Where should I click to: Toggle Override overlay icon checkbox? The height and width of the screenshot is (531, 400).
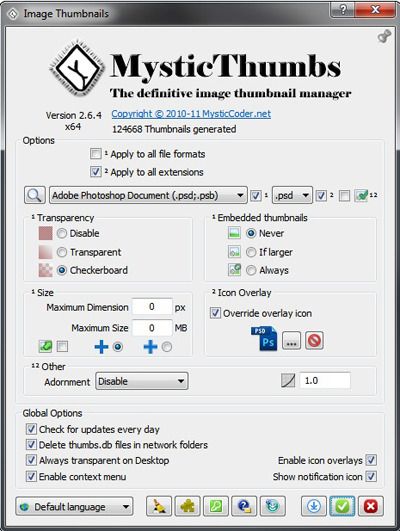point(215,313)
